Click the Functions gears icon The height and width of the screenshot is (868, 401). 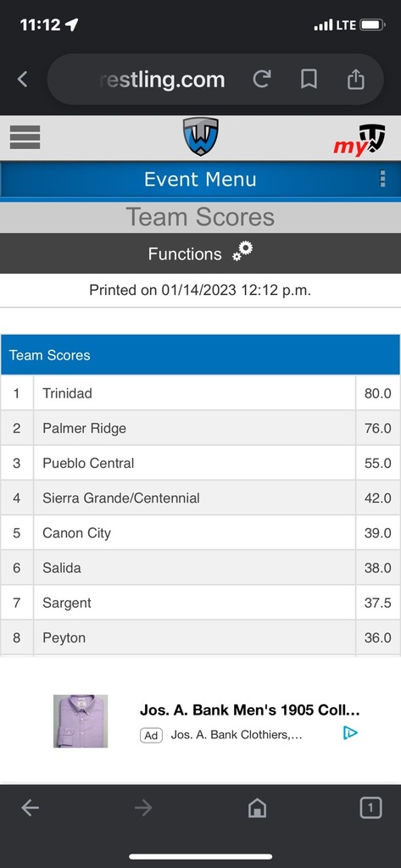pyautogui.click(x=242, y=251)
